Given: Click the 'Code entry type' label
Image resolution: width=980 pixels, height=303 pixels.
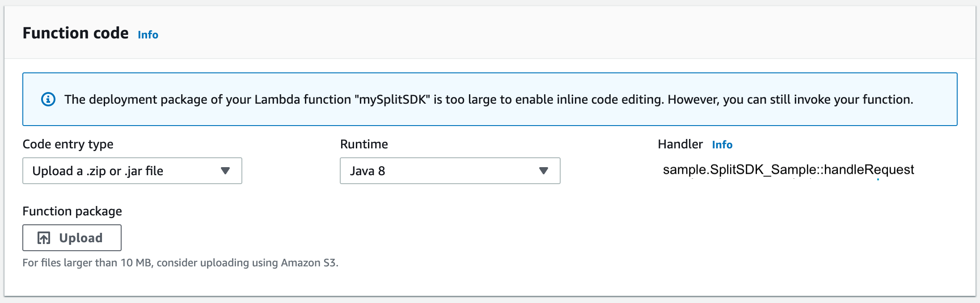Looking at the screenshot, I should [x=68, y=144].
